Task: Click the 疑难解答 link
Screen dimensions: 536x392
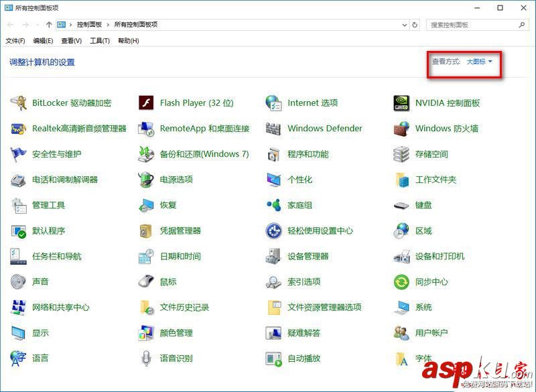Action: tap(304, 333)
